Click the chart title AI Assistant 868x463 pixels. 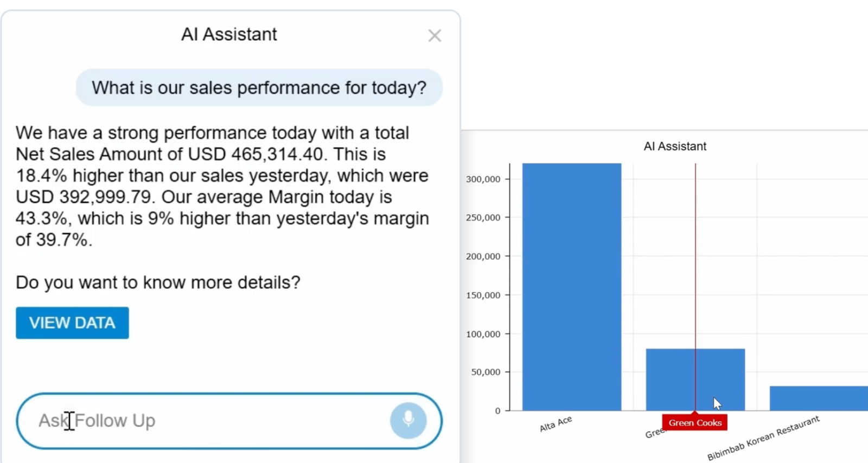(675, 146)
